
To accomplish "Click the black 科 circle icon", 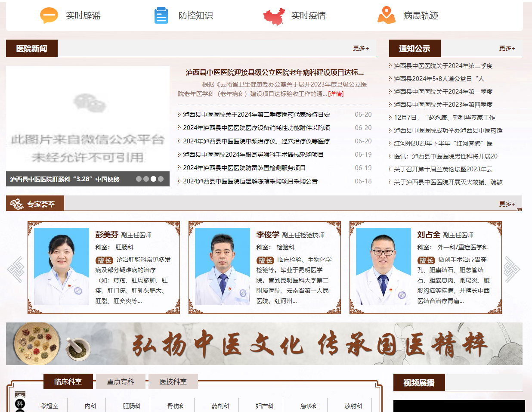I will (x=20, y=404).
